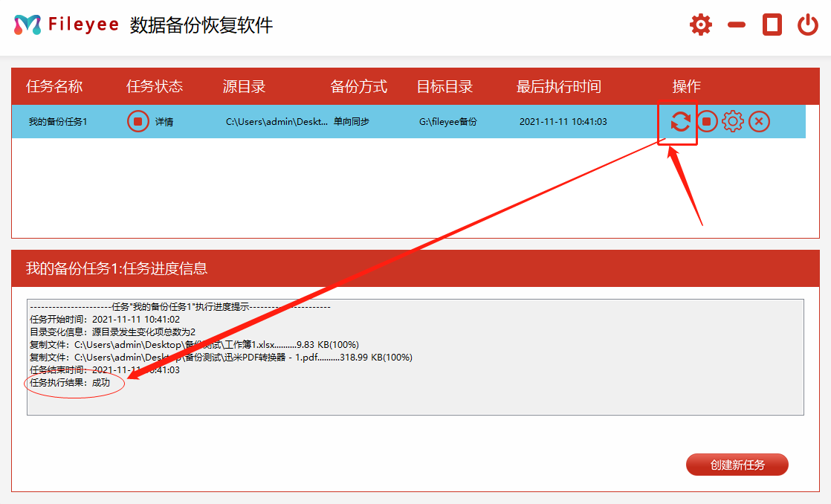The width and height of the screenshot is (831, 504).
Task: Open task settings gear in 操作 column
Action: (x=733, y=121)
